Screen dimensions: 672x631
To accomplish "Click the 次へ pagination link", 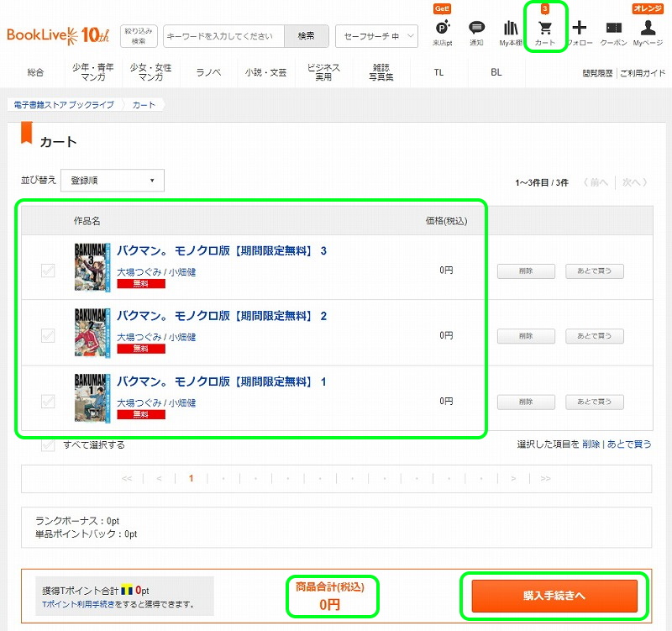I will pyautogui.click(x=634, y=182).
